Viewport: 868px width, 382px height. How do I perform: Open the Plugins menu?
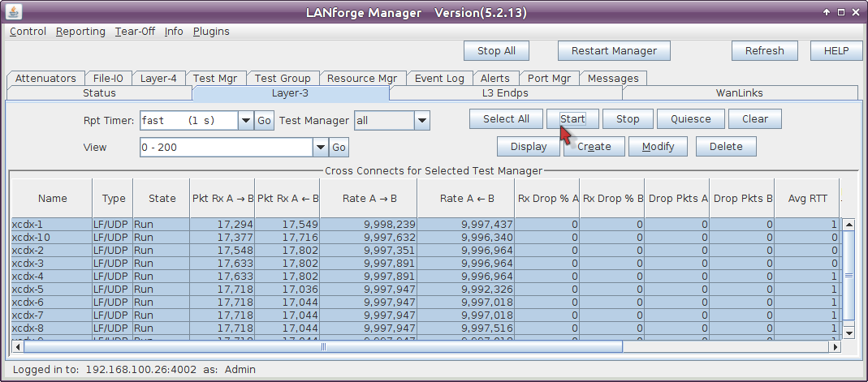(x=211, y=32)
